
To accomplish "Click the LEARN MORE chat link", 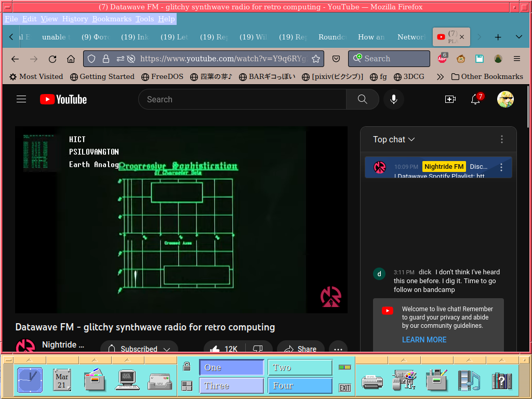I will [424, 340].
